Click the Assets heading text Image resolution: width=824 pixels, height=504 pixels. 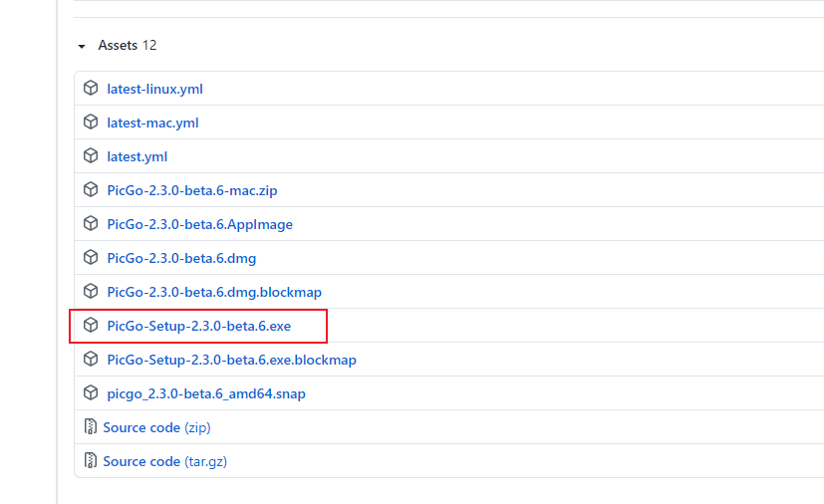click(x=118, y=45)
